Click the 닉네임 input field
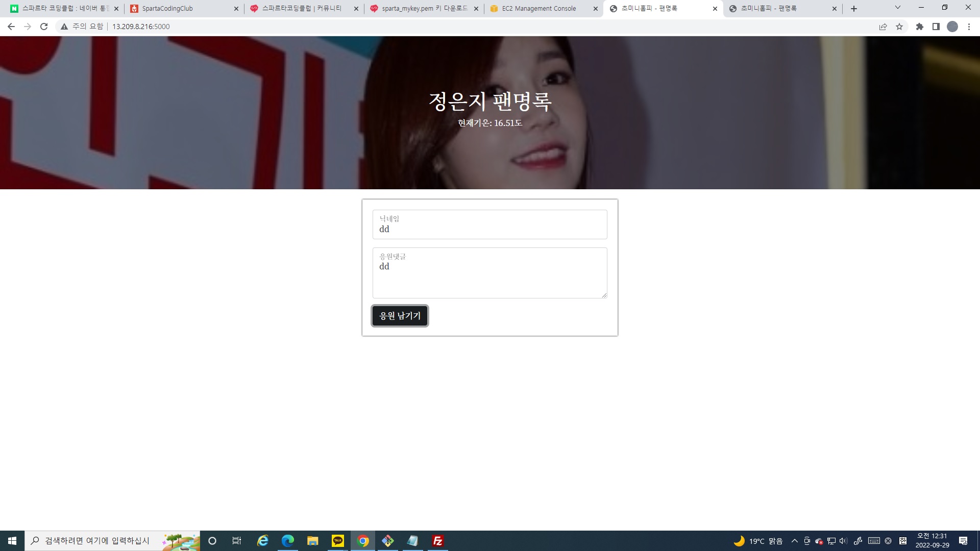Image resolution: width=980 pixels, height=551 pixels. click(489, 224)
